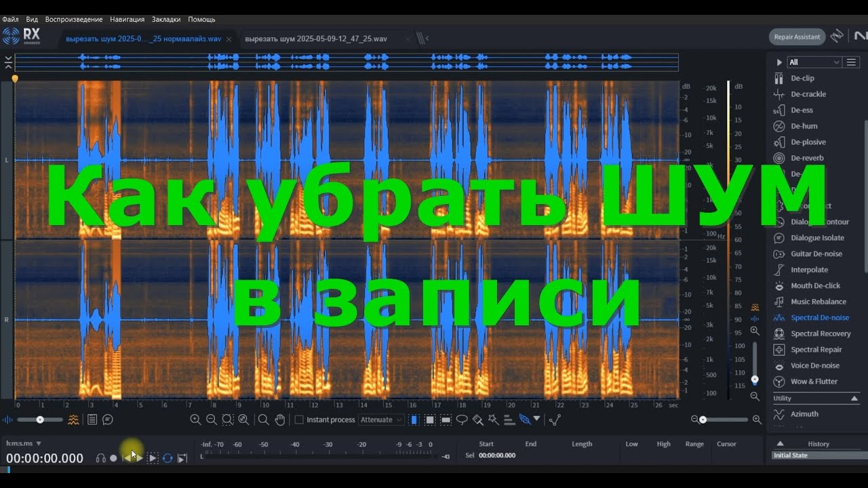Open the Azimuth utility module

[x=804, y=414]
